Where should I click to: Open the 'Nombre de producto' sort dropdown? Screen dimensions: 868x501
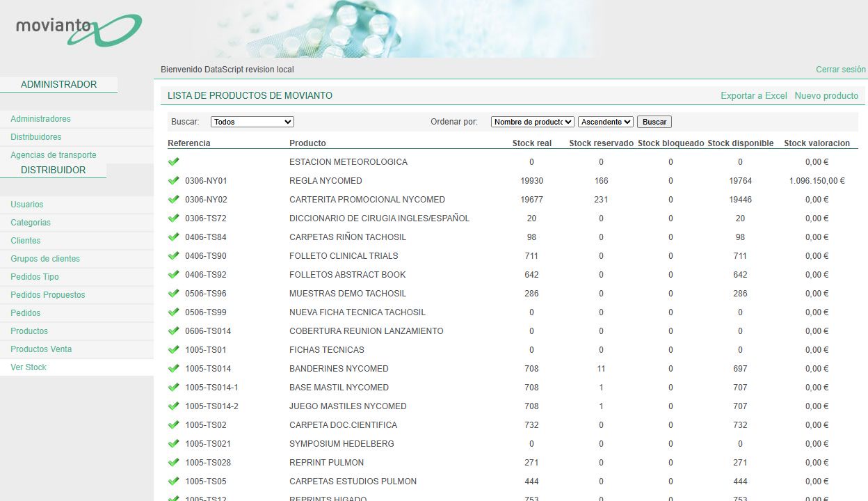click(x=533, y=122)
